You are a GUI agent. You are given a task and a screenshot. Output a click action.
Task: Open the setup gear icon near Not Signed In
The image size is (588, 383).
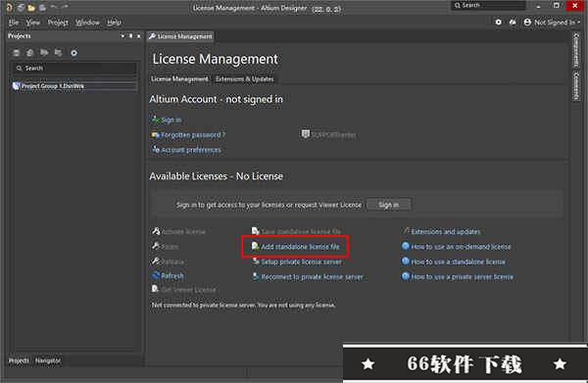(x=499, y=23)
